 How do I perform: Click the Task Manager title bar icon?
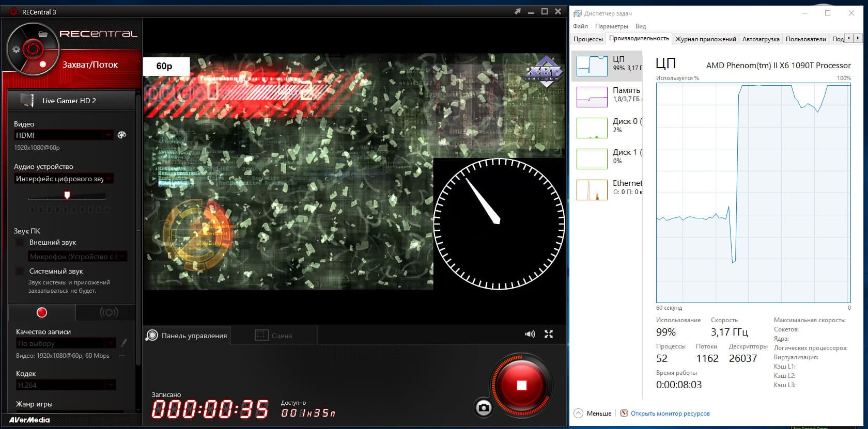(578, 13)
